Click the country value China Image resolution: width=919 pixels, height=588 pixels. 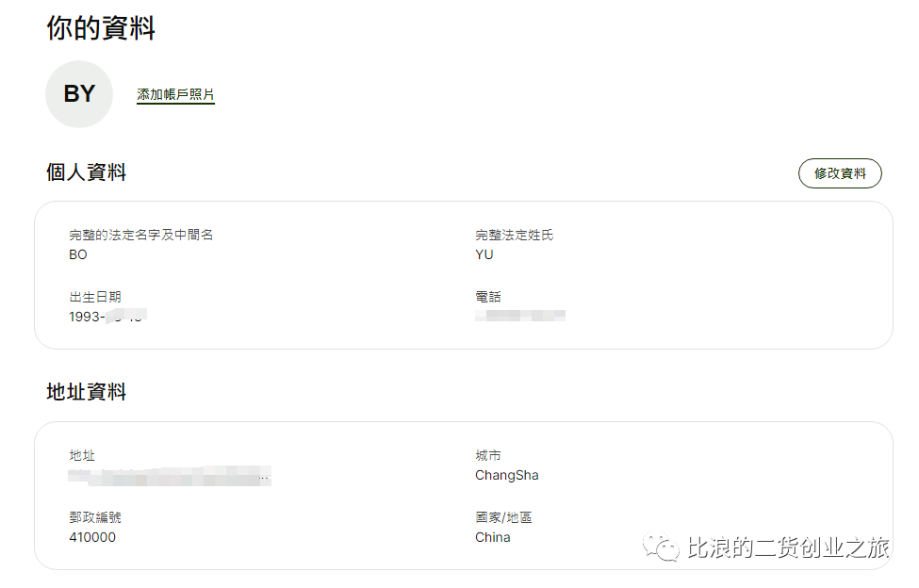[493, 537]
